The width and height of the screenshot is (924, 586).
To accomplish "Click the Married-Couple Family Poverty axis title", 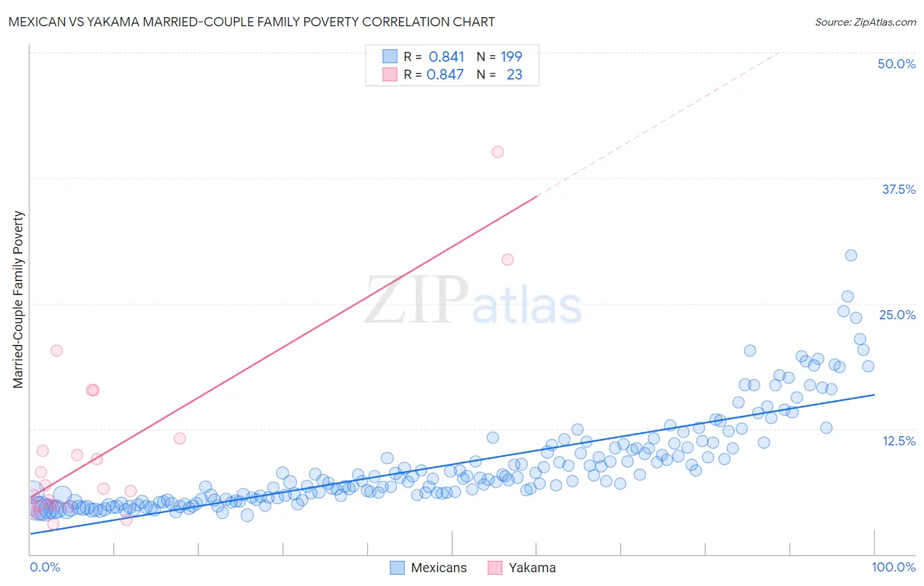I will pos(18,300).
